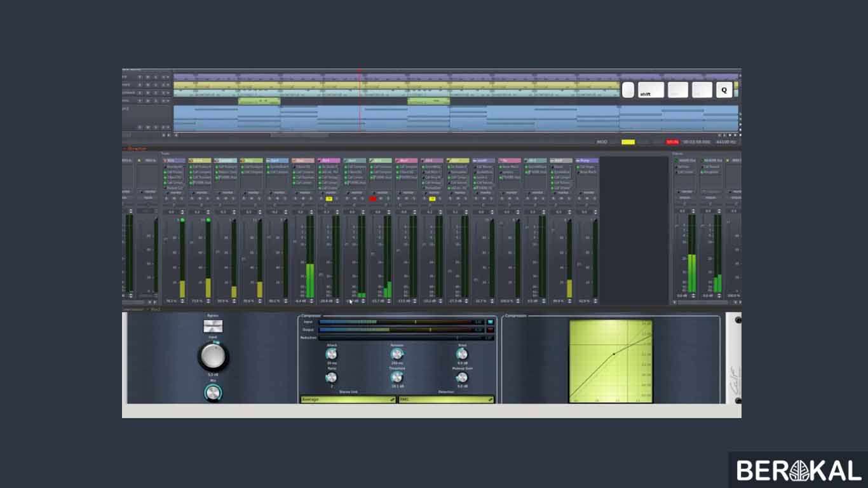
Task: Toggle the Bypass button in Calf compressor
Action: pyautogui.click(x=213, y=327)
